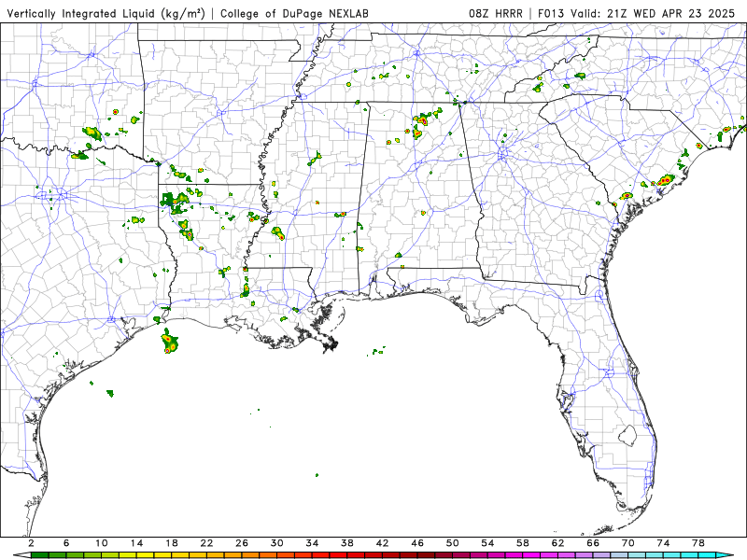Click colorbar label 22

coord(206,543)
